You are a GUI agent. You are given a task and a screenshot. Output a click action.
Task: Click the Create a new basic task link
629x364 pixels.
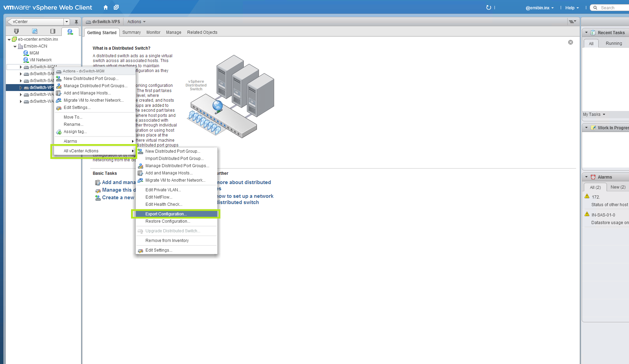point(118,198)
